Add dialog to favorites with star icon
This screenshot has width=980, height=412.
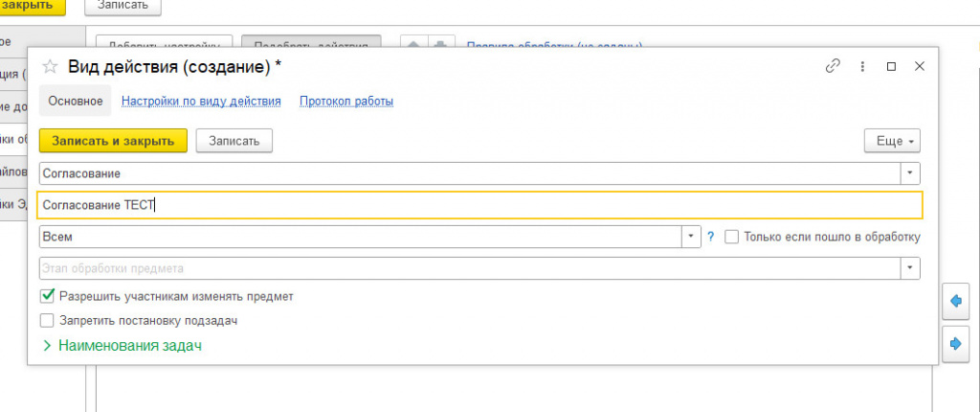50,66
